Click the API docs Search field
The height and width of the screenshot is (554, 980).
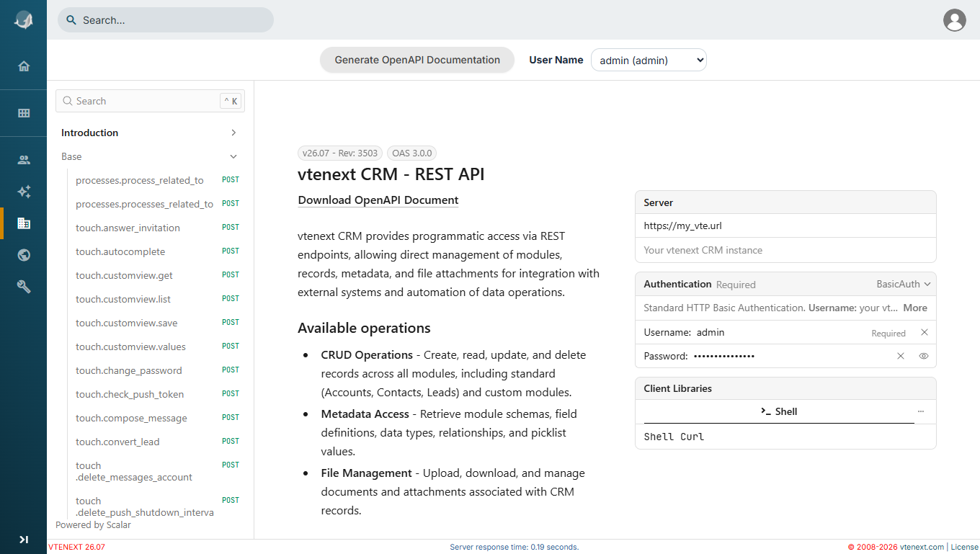click(150, 101)
